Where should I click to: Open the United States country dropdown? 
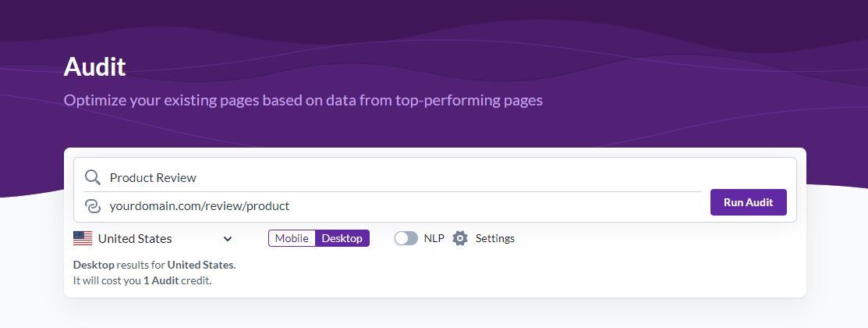154,238
